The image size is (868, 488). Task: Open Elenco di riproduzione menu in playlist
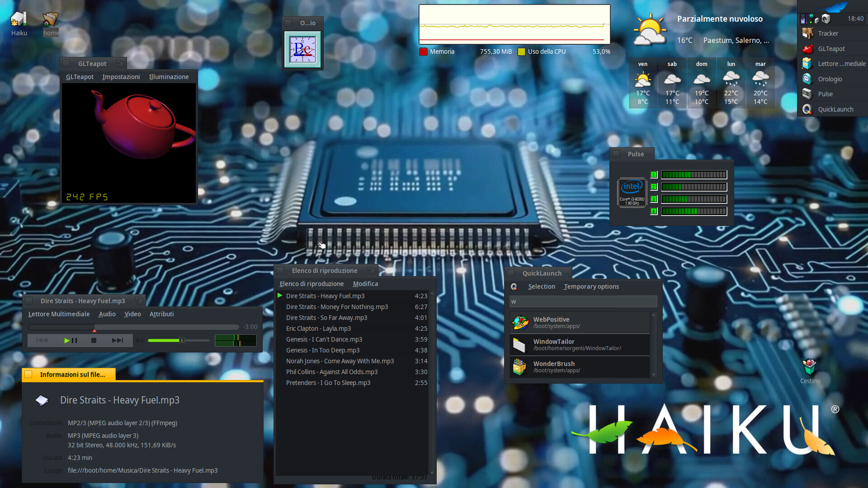(311, 284)
